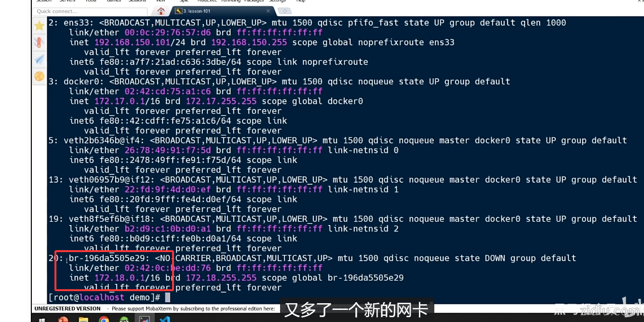Focus the Quick connect input field
Viewport: 644px width, 322px height.
coord(91,11)
